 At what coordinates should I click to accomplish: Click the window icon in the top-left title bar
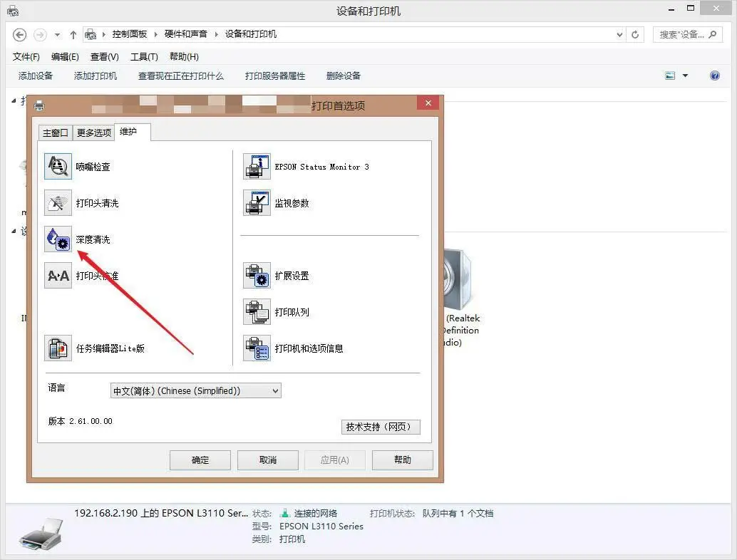[13, 11]
